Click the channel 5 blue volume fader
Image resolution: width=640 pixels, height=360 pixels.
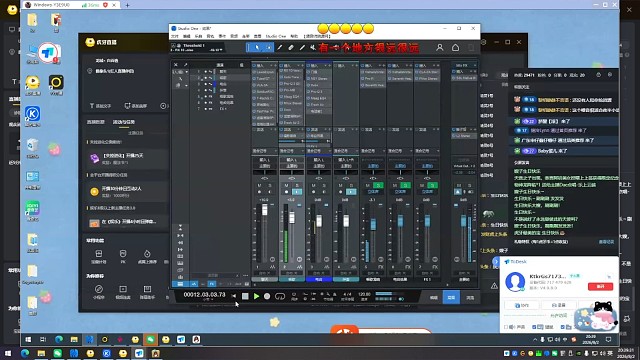(x=373, y=224)
